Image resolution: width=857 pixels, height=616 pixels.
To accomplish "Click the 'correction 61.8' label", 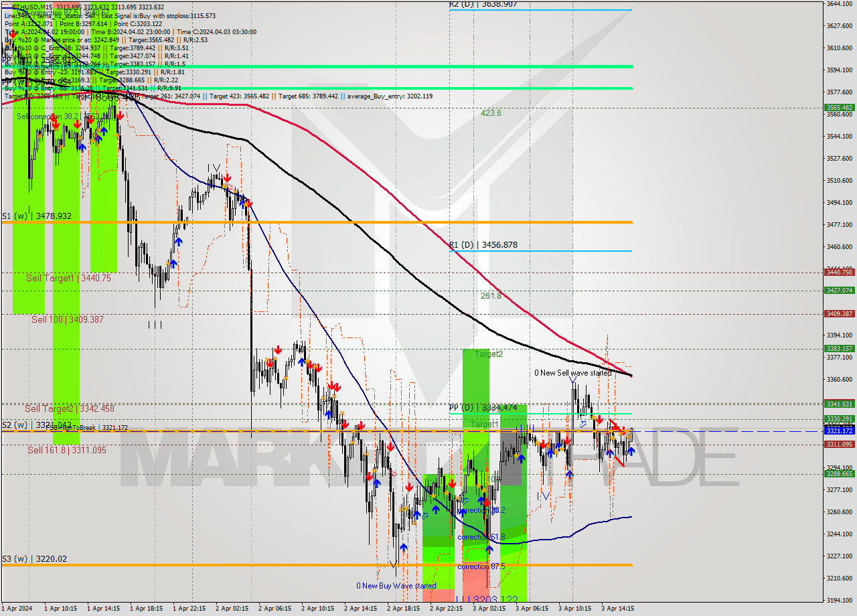I will (x=481, y=537).
